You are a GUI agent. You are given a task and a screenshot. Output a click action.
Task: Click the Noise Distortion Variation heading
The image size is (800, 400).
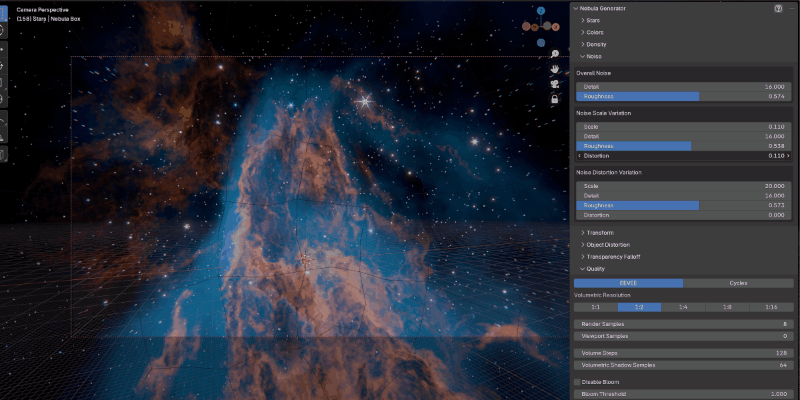610,172
